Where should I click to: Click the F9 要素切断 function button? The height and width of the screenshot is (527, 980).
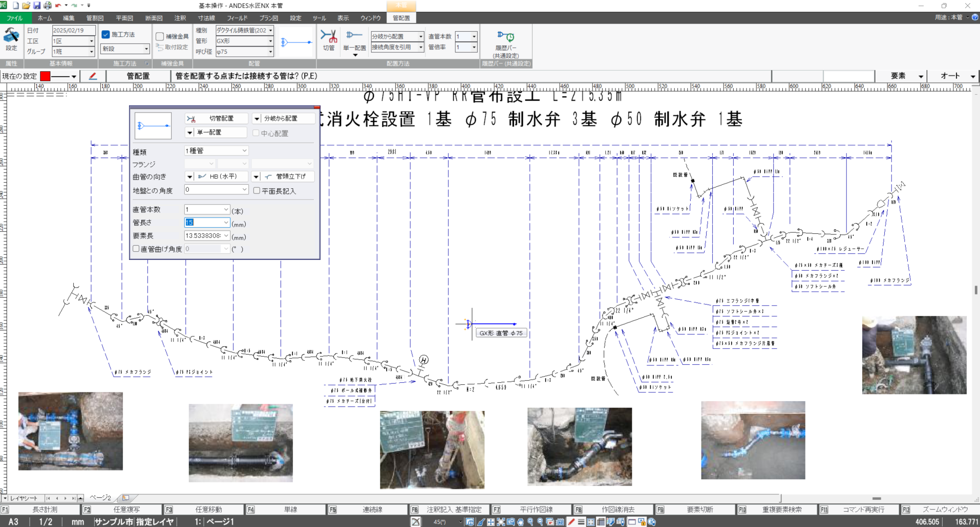[695, 510]
